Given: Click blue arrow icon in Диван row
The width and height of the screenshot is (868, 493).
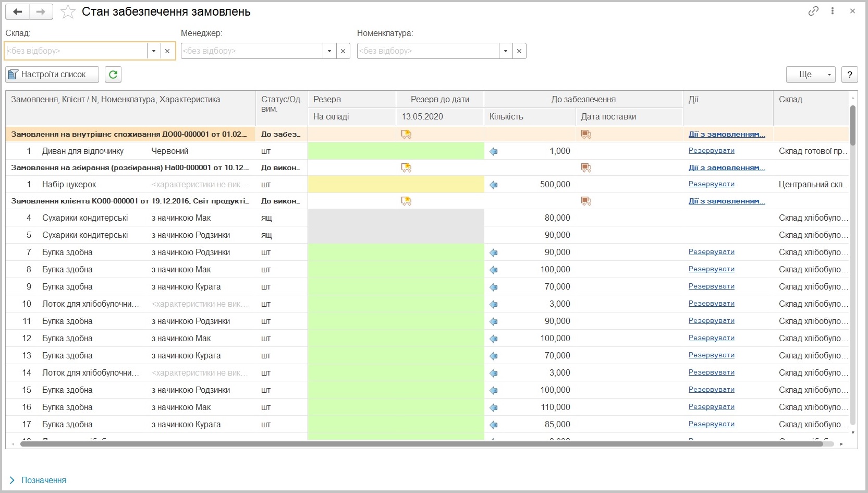Looking at the screenshot, I should click(494, 151).
